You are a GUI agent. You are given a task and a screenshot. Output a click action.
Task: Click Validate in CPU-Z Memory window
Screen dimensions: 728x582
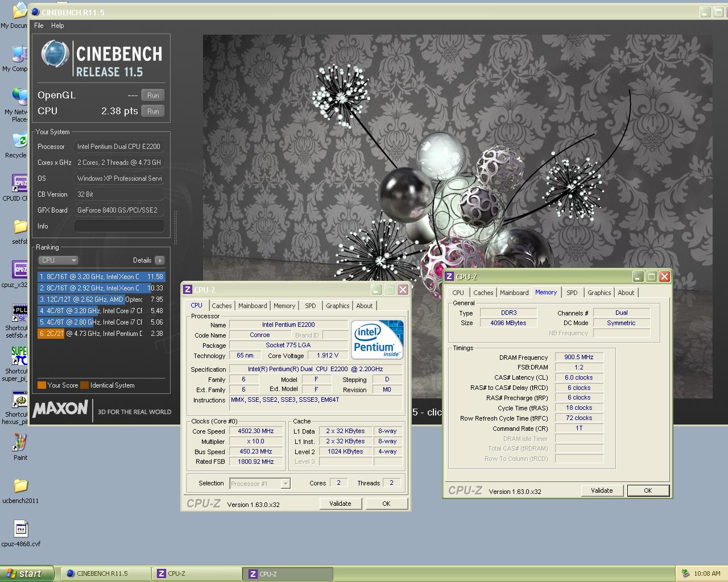click(602, 490)
